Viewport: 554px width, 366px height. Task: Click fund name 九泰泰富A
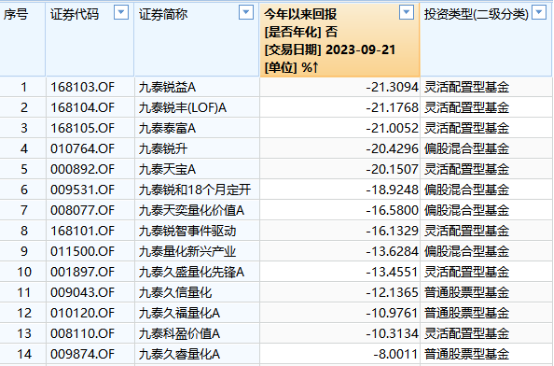(x=167, y=128)
